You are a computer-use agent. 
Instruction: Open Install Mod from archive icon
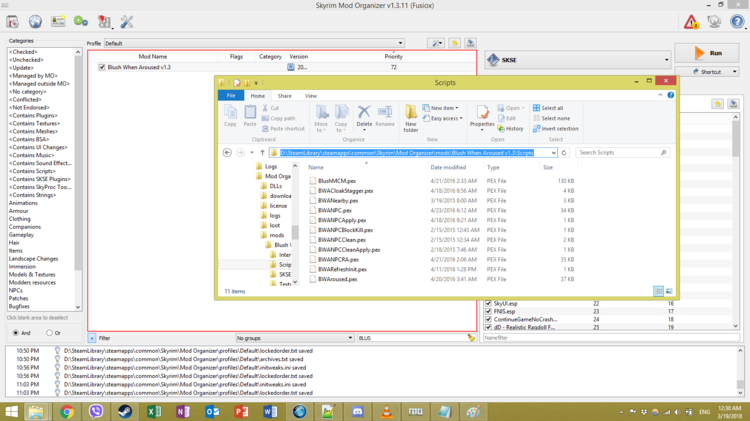[x=12, y=22]
